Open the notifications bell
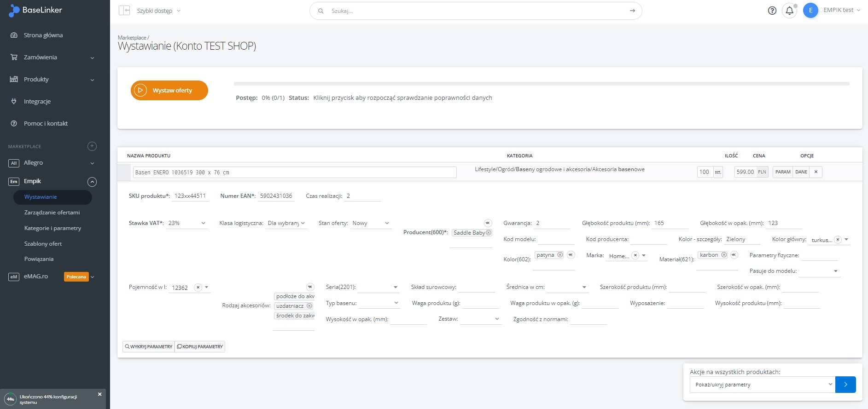Viewport: 868px width, 409px height. tap(789, 11)
